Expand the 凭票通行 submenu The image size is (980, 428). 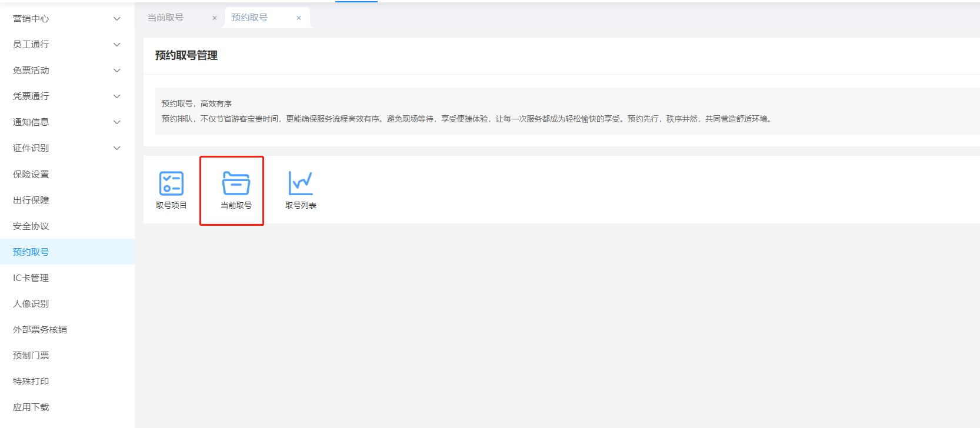[116, 96]
